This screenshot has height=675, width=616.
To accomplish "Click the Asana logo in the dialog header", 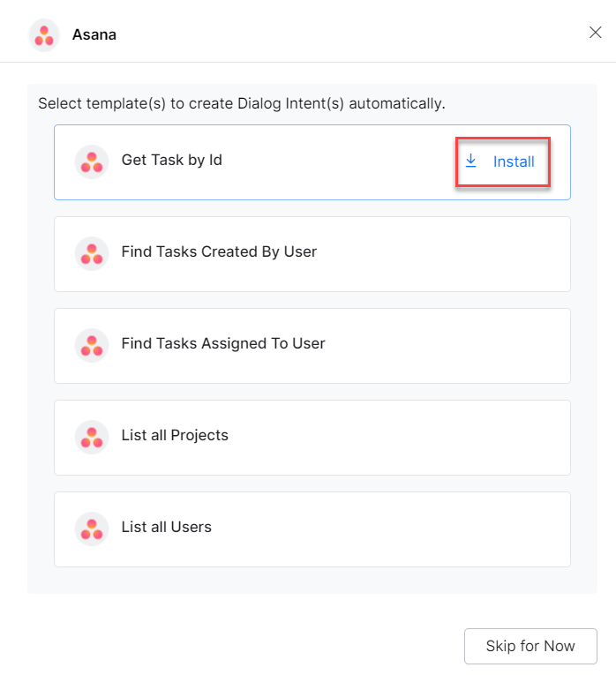I will click(44, 35).
